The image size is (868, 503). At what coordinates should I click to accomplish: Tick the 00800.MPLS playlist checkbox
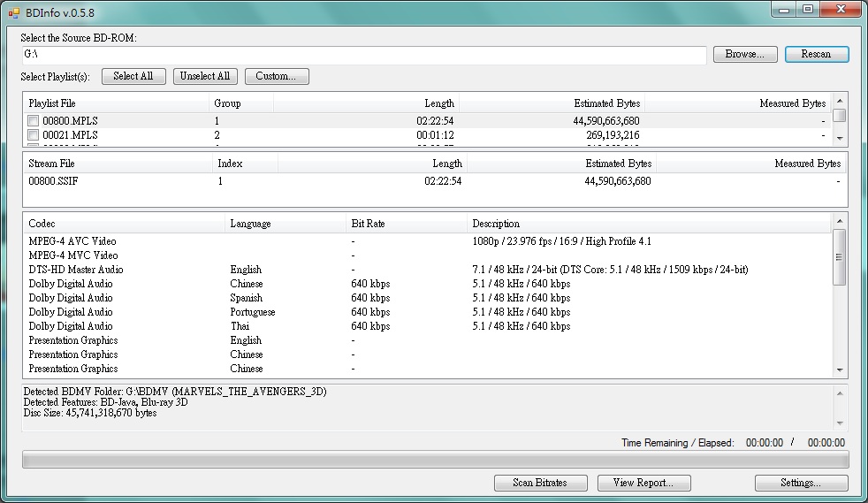click(34, 120)
